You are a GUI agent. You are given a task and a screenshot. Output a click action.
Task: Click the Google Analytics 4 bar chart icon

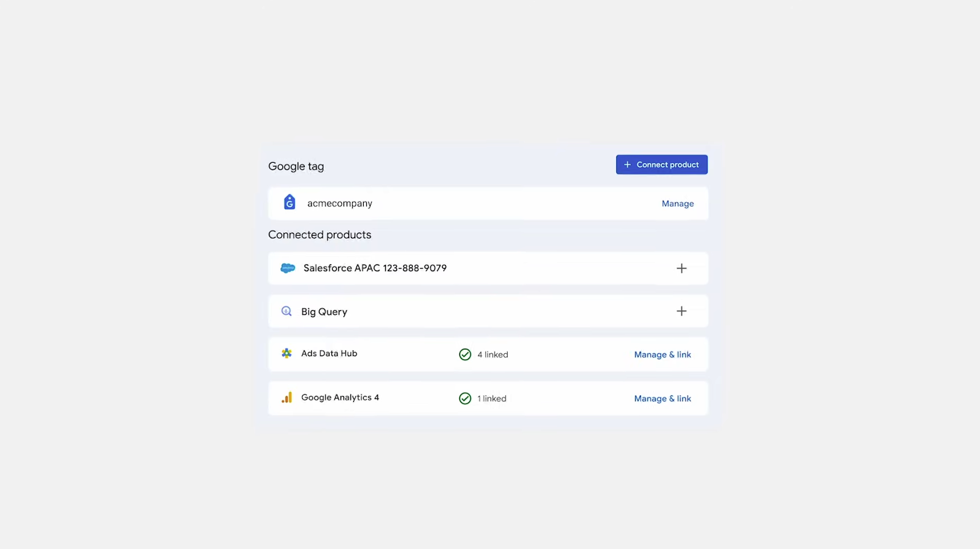[287, 397]
